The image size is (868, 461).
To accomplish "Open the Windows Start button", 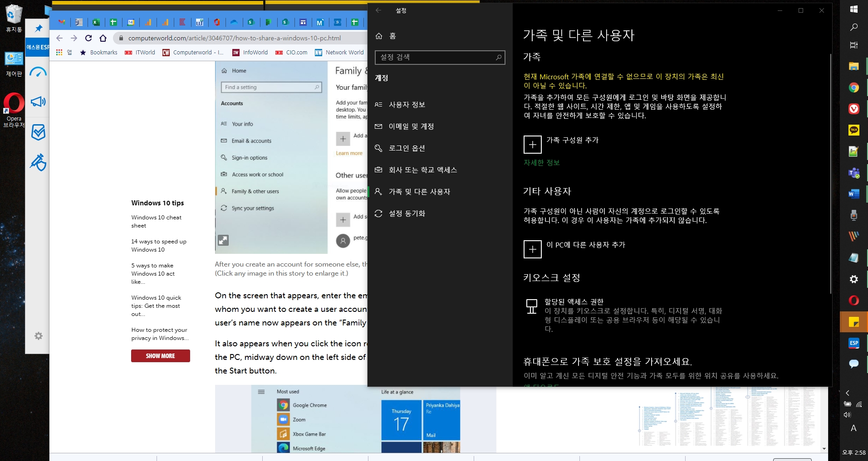I will pos(853,9).
